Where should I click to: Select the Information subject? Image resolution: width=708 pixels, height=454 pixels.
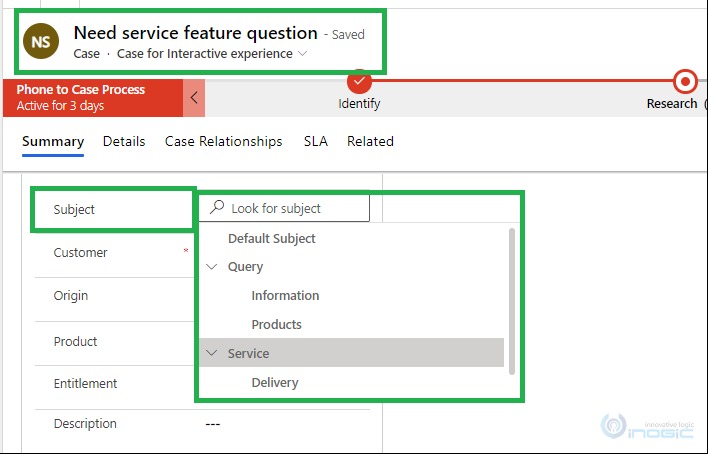point(285,295)
